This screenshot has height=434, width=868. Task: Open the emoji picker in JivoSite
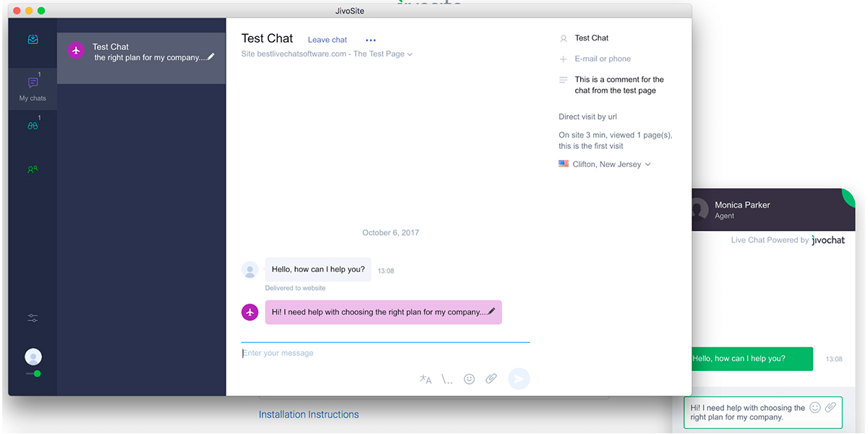coord(469,379)
